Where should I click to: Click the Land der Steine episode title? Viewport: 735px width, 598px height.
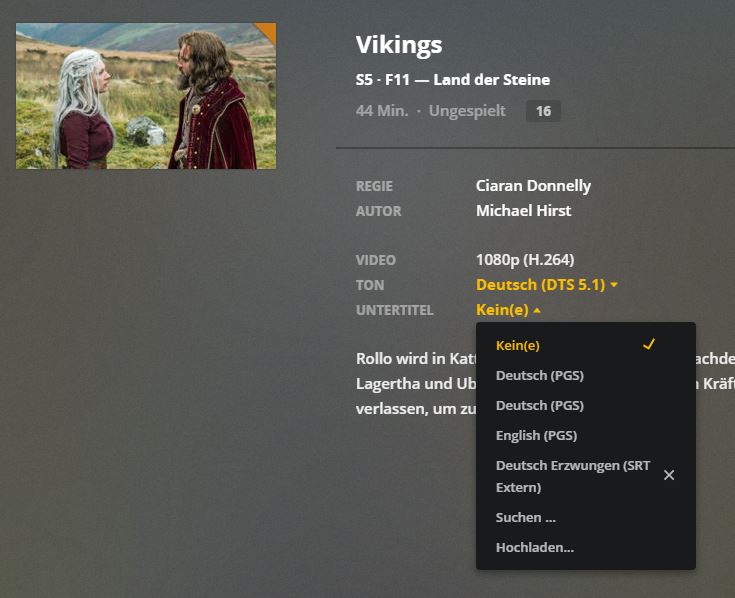click(491, 80)
